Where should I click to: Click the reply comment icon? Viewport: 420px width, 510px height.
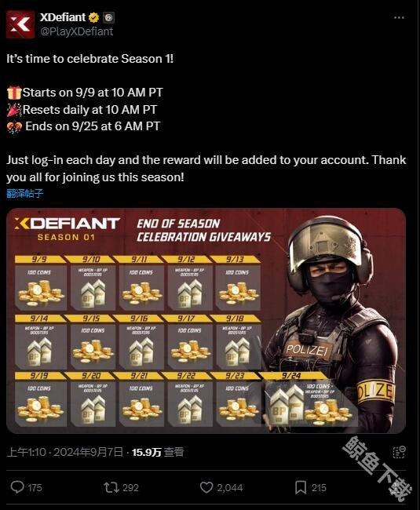click(x=17, y=487)
